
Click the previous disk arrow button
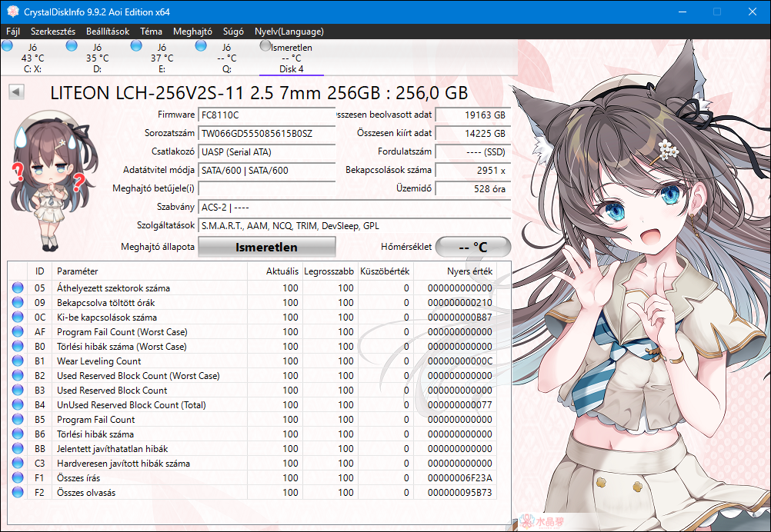pos(16,91)
